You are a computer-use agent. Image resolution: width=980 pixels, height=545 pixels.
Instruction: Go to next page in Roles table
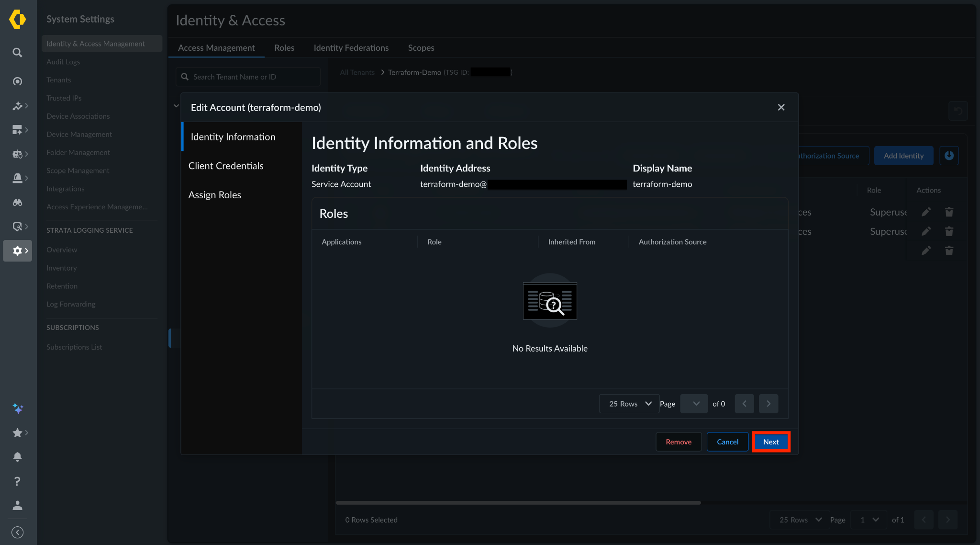pos(768,404)
